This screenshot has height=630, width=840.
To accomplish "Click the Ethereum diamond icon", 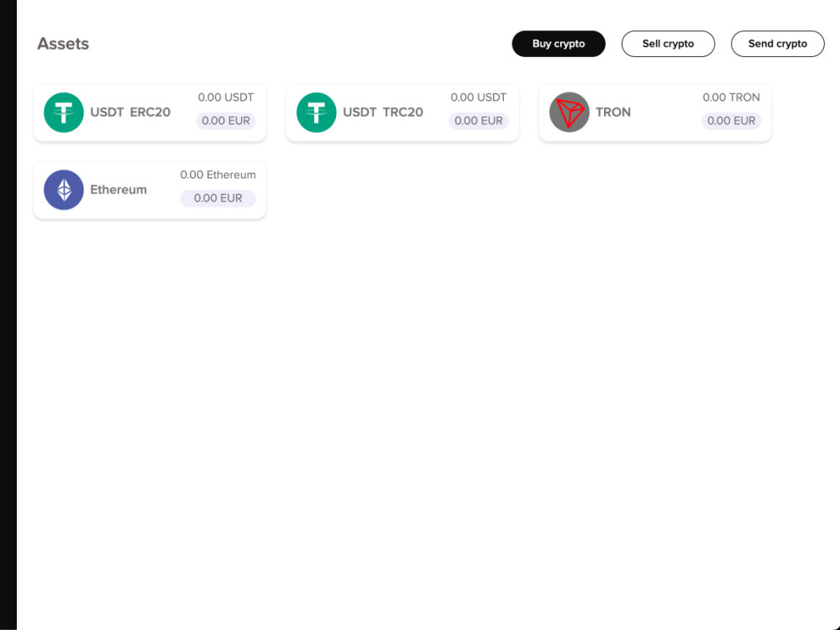I will tap(64, 190).
